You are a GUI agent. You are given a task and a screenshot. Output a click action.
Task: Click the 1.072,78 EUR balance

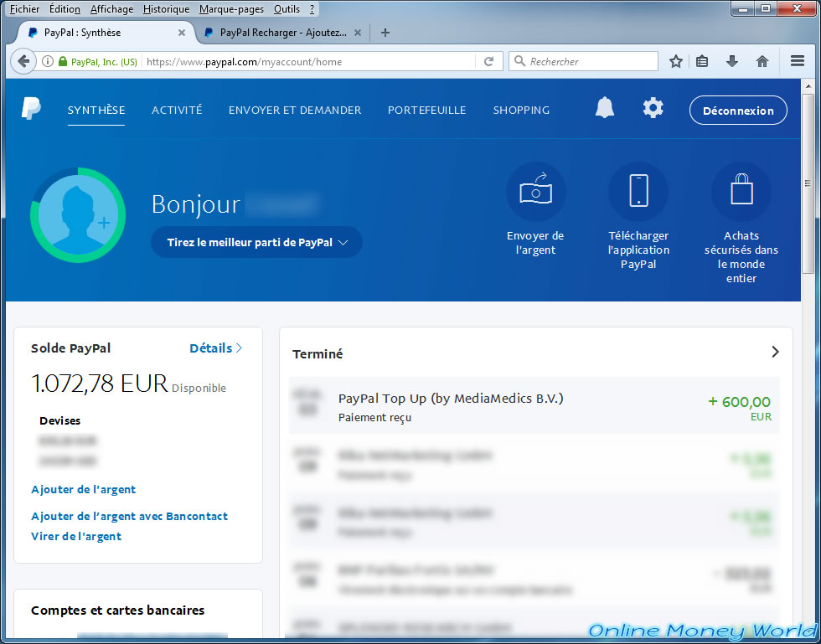pyautogui.click(x=100, y=384)
